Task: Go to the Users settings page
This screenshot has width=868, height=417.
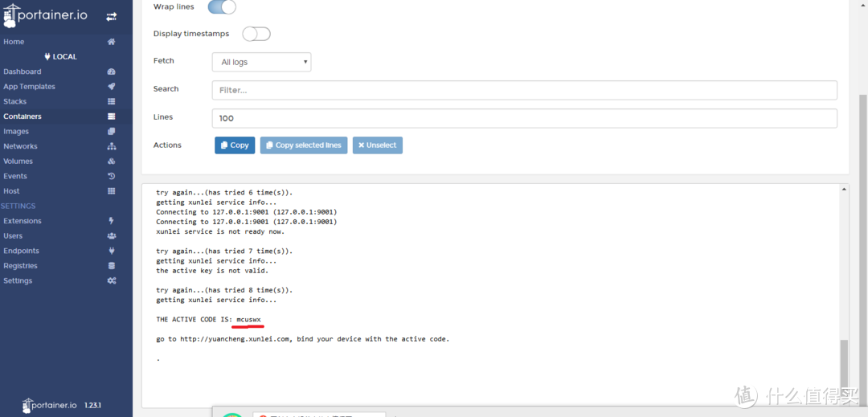Action: click(13, 236)
